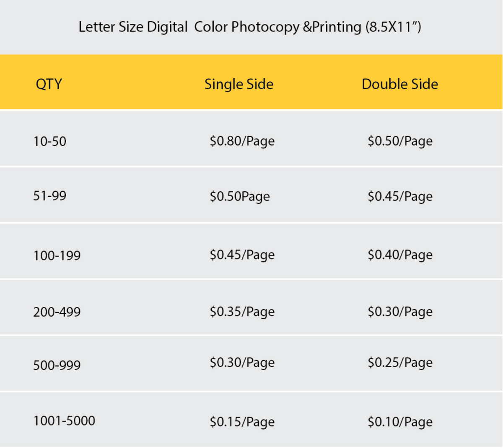Screen dimensions: 503x448
Task: Select the Double Side column header
Action: [400, 84]
